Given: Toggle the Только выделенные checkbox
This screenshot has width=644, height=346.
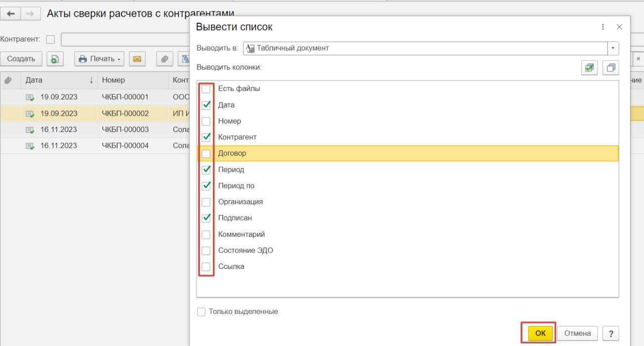Looking at the screenshot, I should [x=201, y=312].
